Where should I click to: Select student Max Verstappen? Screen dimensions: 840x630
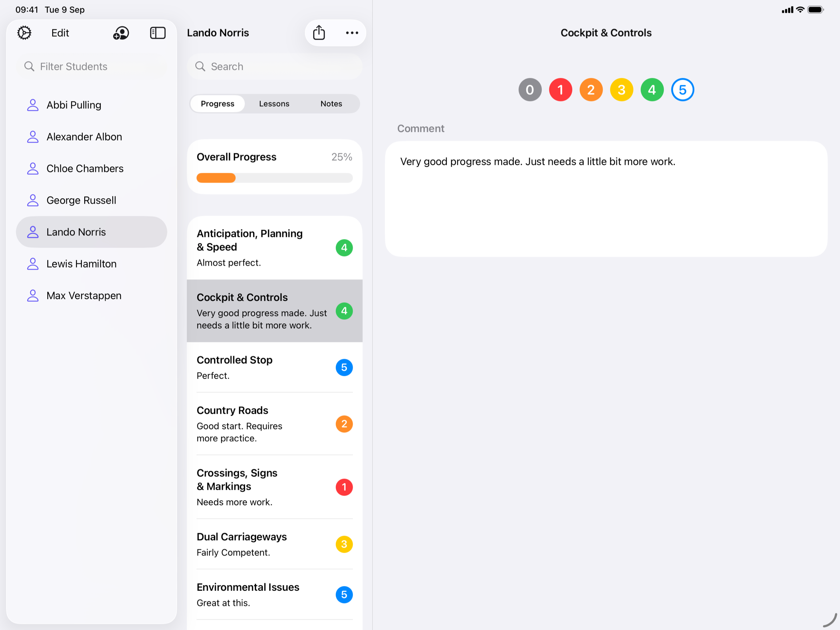pos(84,296)
